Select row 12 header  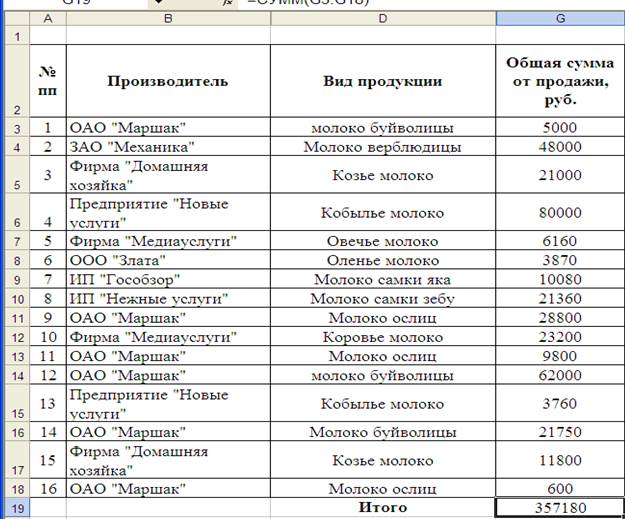(17, 337)
